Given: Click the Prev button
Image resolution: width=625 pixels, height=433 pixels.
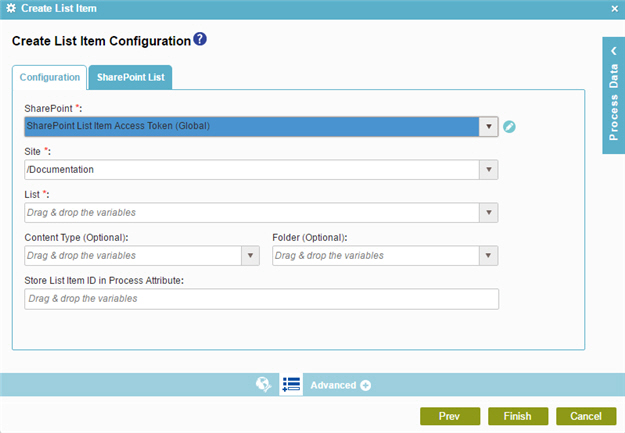Looking at the screenshot, I should click(450, 416).
